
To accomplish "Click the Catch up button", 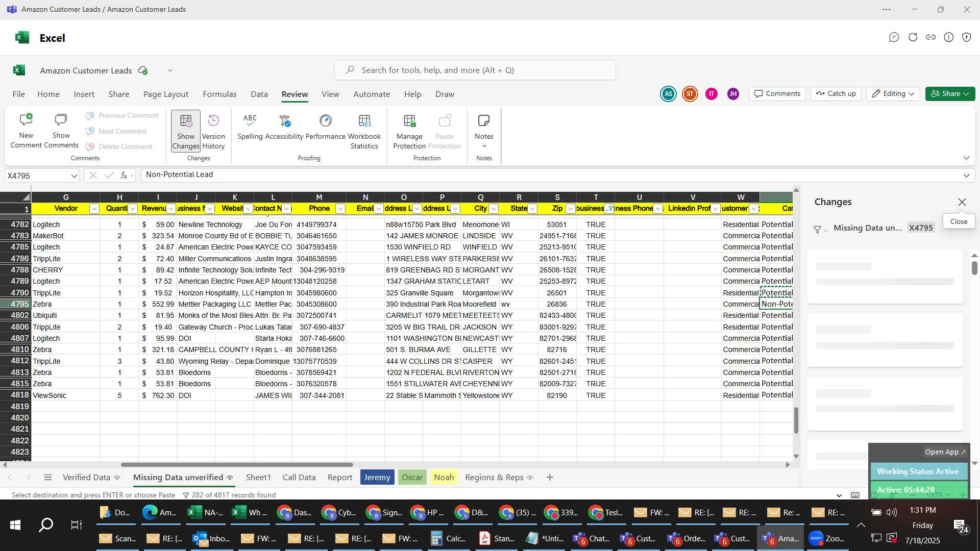I will (836, 93).
